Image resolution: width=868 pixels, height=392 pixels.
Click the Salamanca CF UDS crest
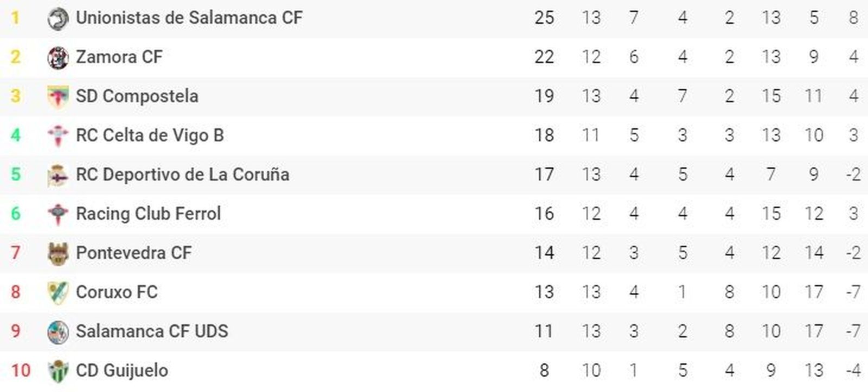pyautogui.click(x=58, y=332)
